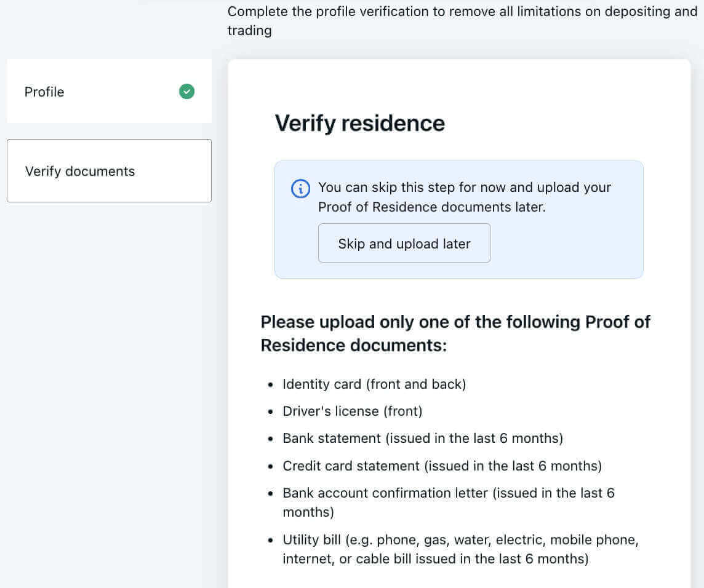Select the Verify documents tab
The height and width of the screenshot is (588, 704).
point(109,171)
